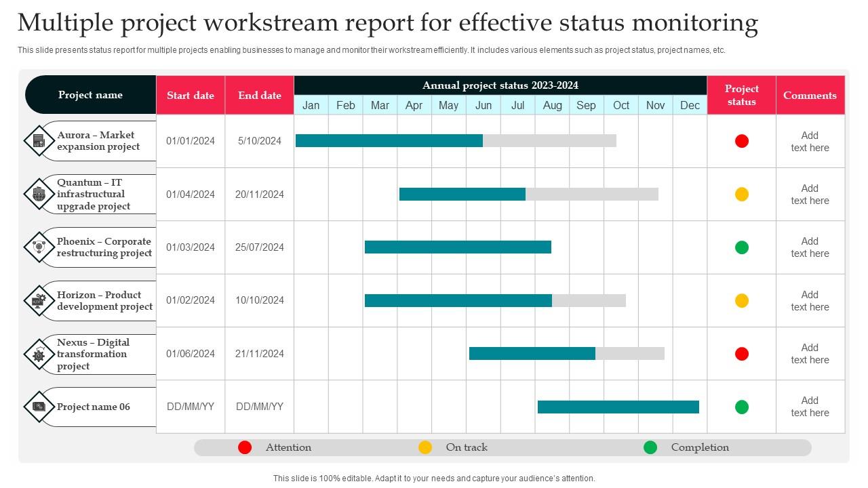Click the green status dot for Phoenix
Viewport: 868px width, 488px height.
(742, 247)
